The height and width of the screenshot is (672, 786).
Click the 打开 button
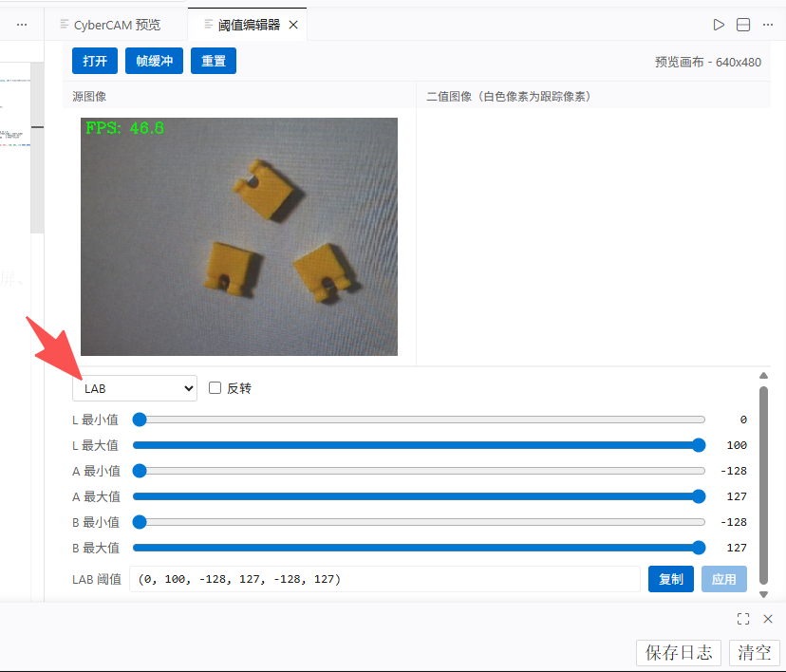pyautogui.click(x=95, y=61)
